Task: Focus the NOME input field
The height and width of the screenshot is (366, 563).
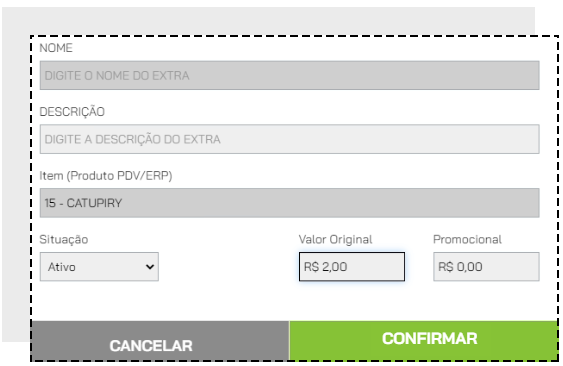Action: [289, 75]
